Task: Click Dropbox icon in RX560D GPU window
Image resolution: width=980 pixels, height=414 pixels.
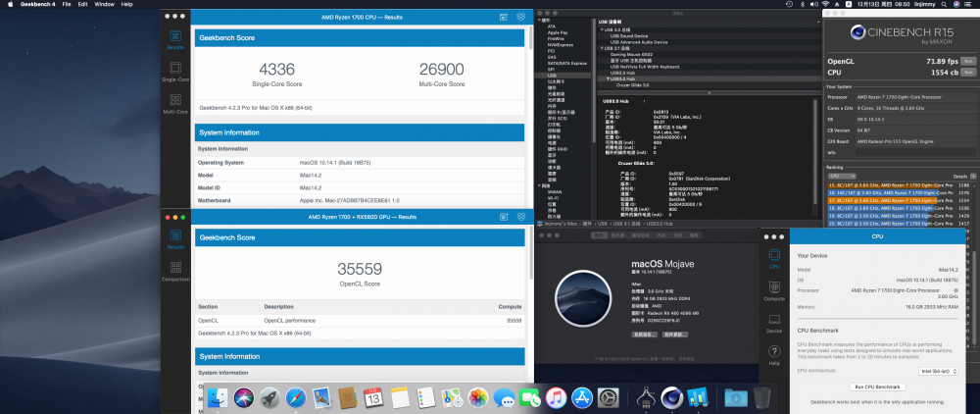Action: [x=520, y=217]
